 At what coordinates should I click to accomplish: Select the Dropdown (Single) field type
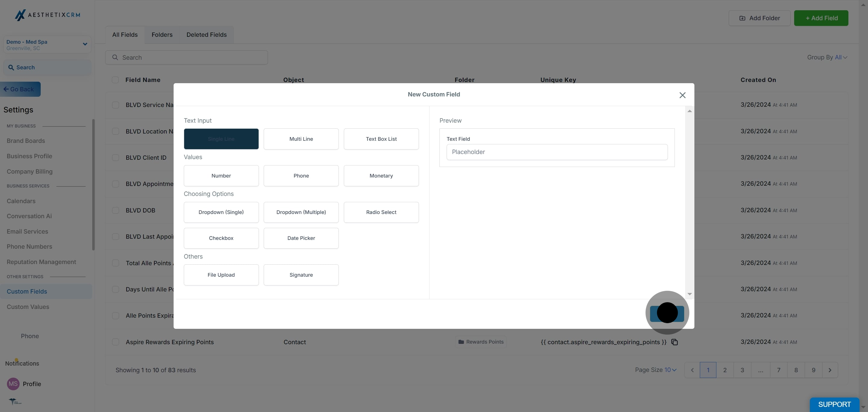coord(221,212)
